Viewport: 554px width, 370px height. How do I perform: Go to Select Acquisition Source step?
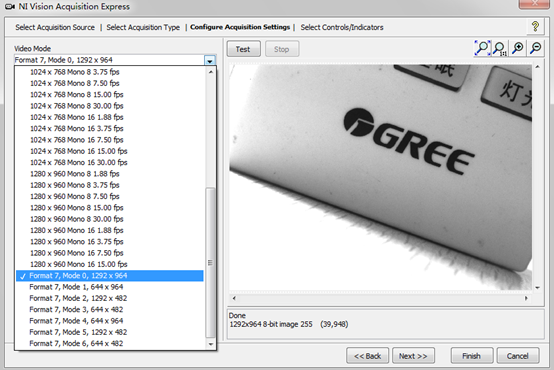55,27
